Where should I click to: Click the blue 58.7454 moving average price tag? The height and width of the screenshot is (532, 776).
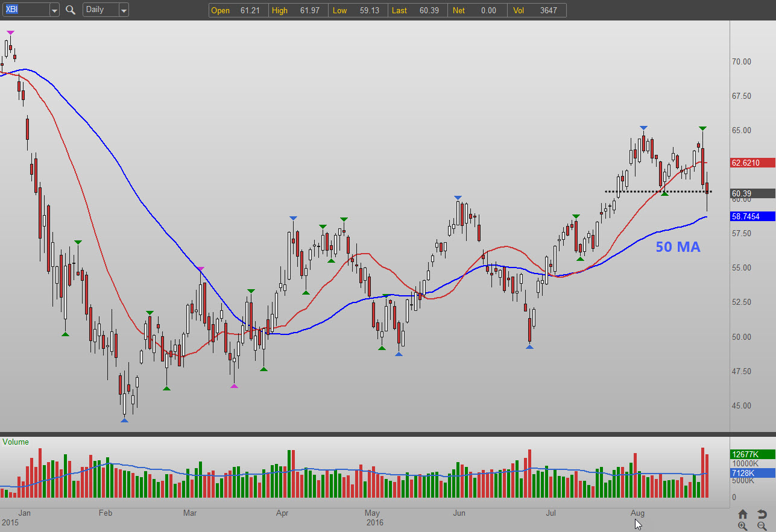tap(752, 216)
